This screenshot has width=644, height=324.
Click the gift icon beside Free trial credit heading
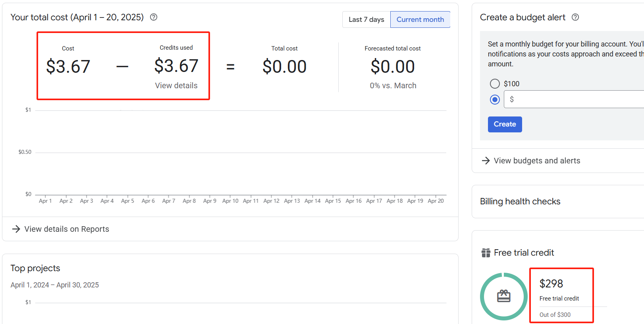pyautogui.click(x=486, y=253)
